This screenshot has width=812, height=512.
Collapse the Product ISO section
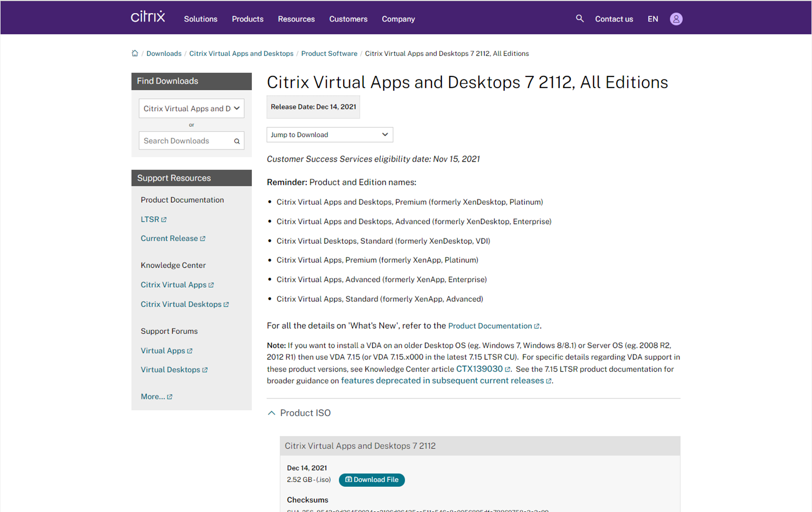[299, 413]
